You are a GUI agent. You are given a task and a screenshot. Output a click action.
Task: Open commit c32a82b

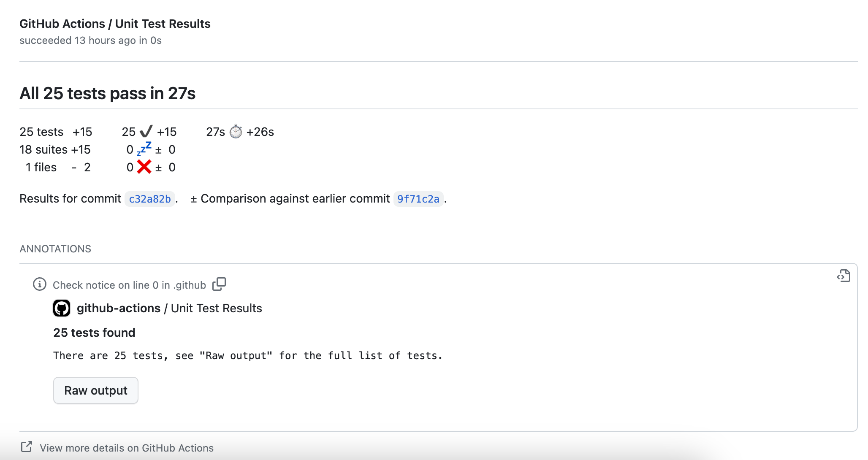tap(149, 198)
